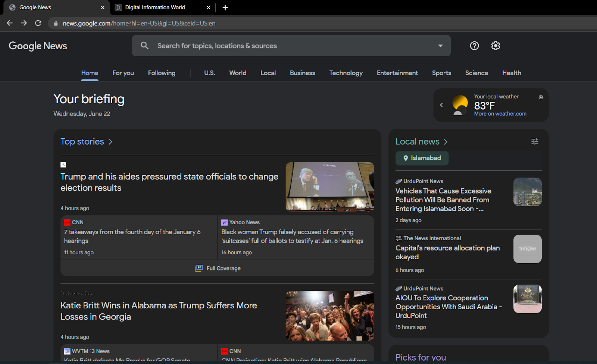This screenshot has width=597, height=364.
Task: Open the Business section
Action: pos(303,73)
